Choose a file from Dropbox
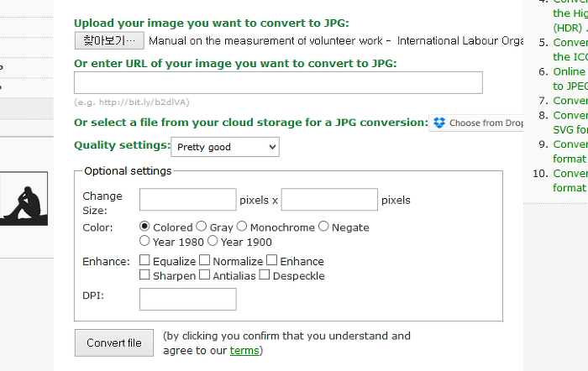 coord(476,123)
